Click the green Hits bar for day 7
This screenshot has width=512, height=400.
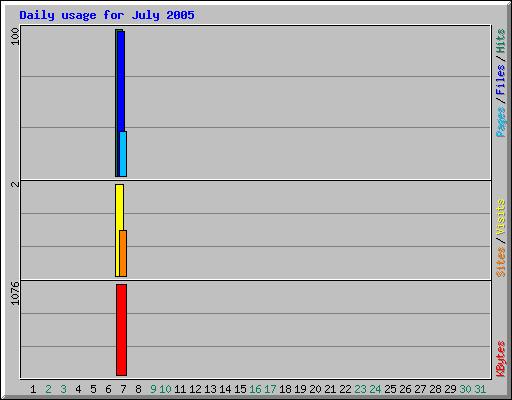point(116,103)
